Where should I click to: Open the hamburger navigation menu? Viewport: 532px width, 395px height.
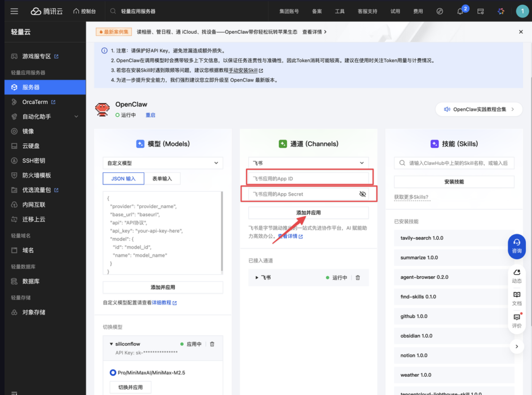(x=14, y=11)
